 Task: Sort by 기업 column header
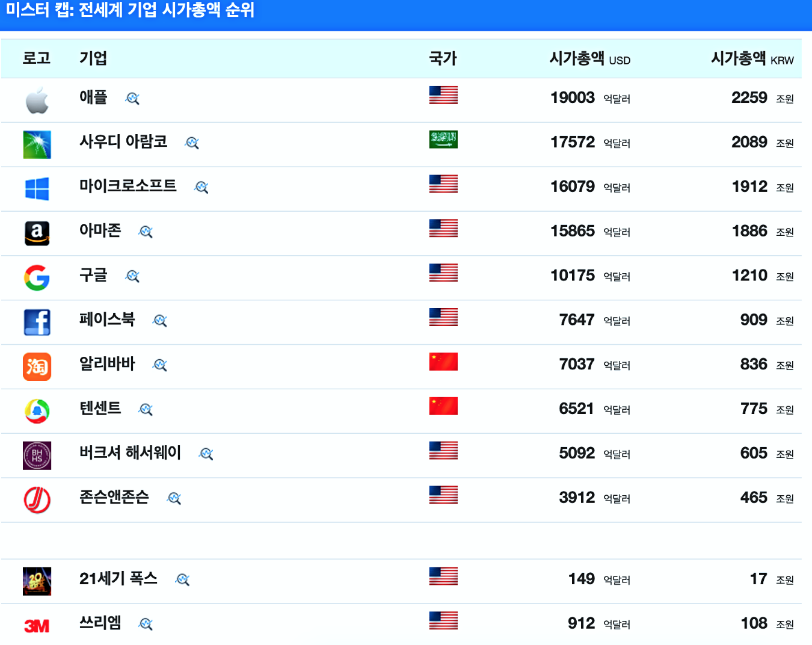click(x=93, y=58)
